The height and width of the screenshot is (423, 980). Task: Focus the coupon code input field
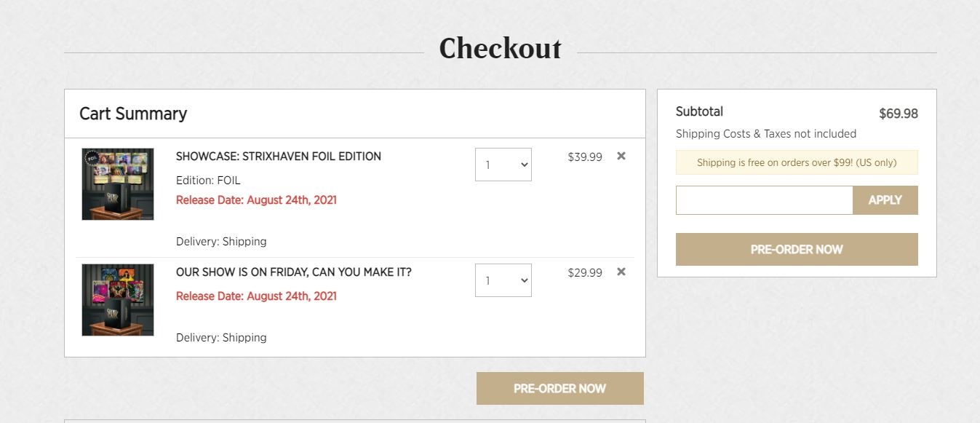[x=765, y=200]
